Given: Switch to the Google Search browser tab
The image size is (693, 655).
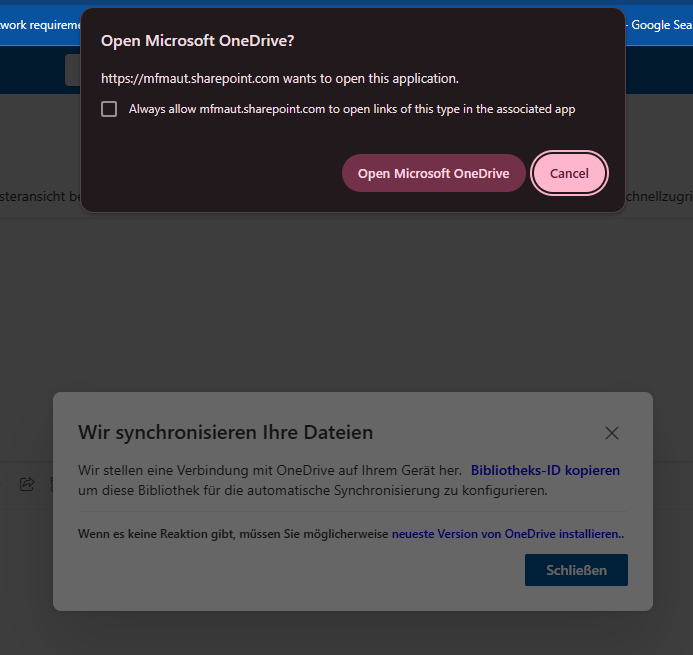Looking at the screenshot, I should pyautogui.click(x=660, y=25).
